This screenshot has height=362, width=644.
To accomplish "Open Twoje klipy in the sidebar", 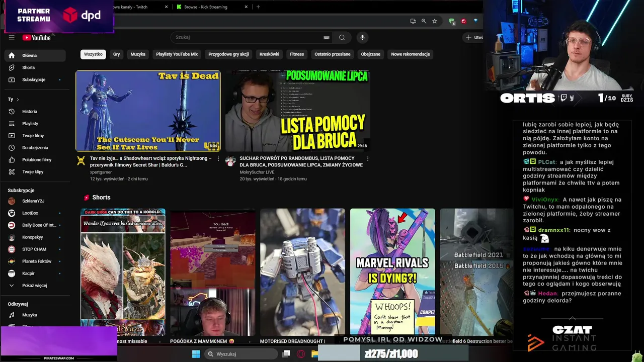I will tap(35, 172).
